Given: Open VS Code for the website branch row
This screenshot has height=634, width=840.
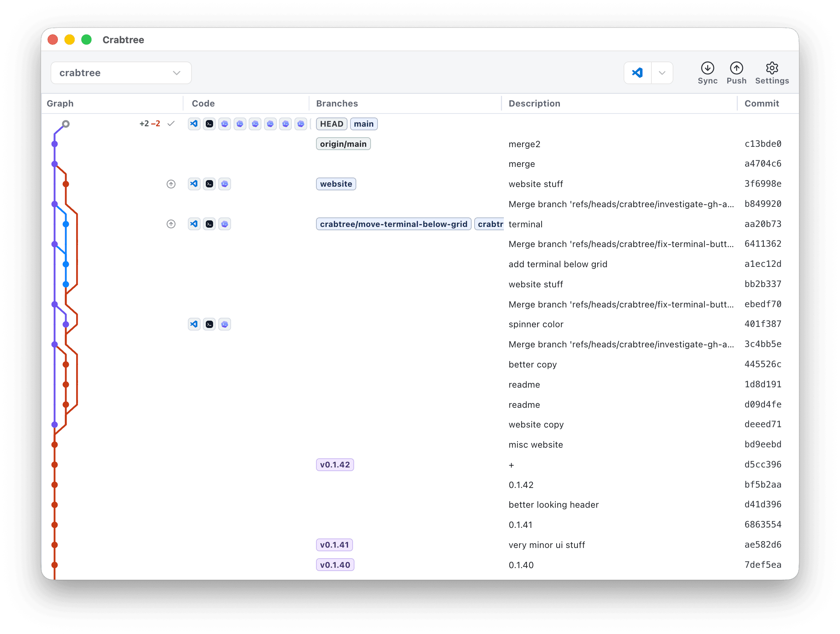Looking at the screenshot, I should 194,184.
